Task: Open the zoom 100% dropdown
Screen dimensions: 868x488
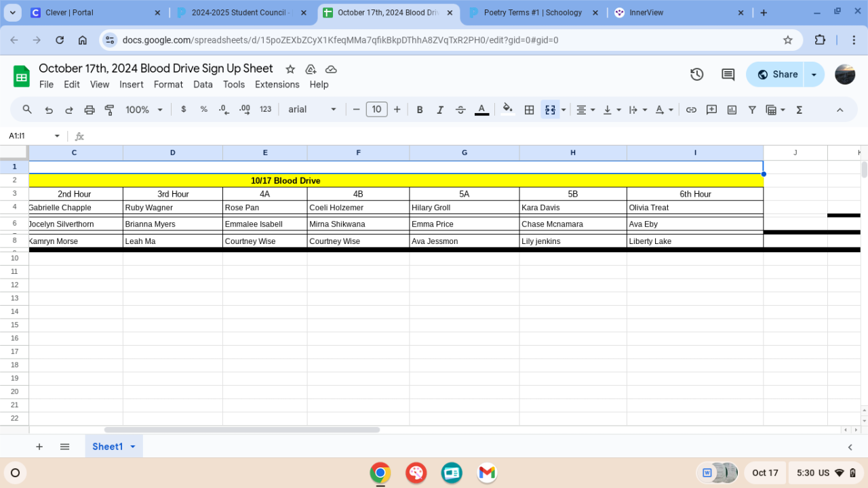Action: (x=144, y=110)
